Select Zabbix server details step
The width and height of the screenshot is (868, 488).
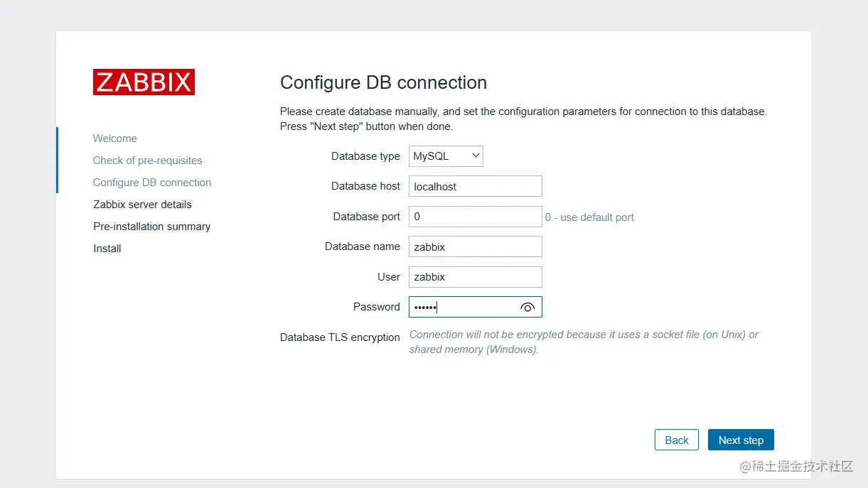(142, 205)
